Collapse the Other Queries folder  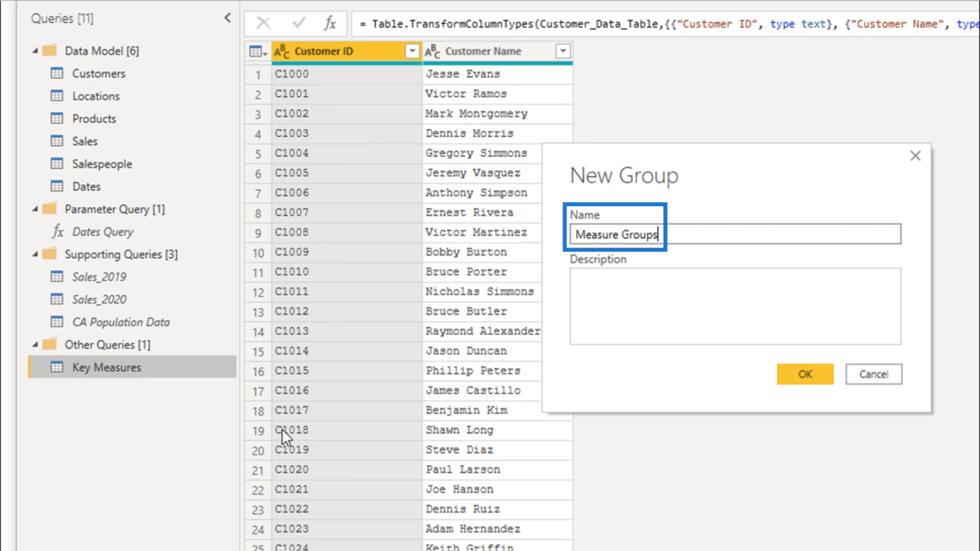tap(35, 345)
